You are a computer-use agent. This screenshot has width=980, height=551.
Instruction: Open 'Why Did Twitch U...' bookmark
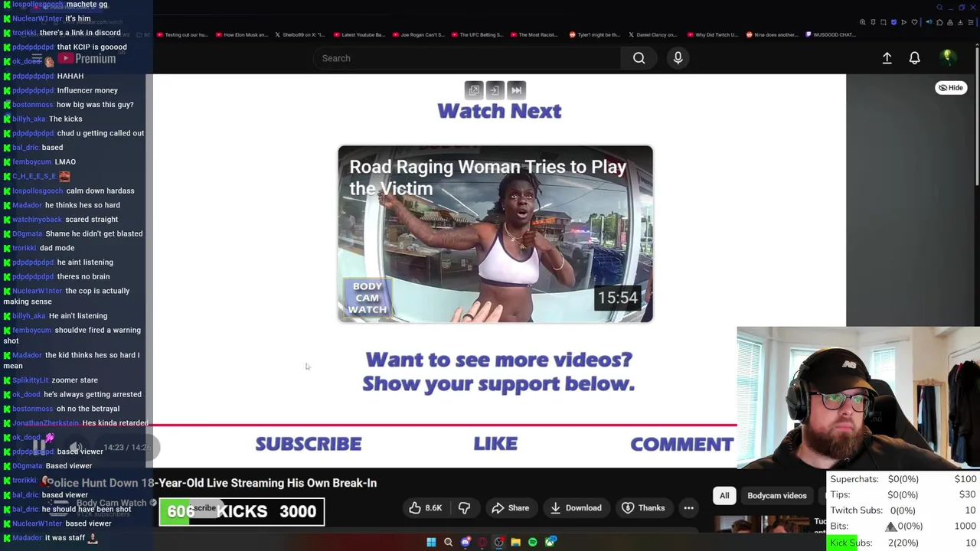point(713,34)
